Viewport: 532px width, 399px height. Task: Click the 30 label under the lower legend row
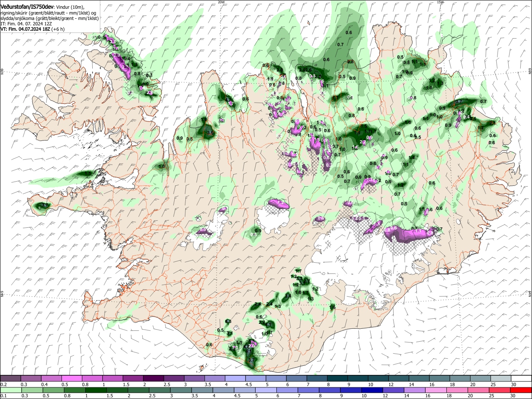pos(513,396)
